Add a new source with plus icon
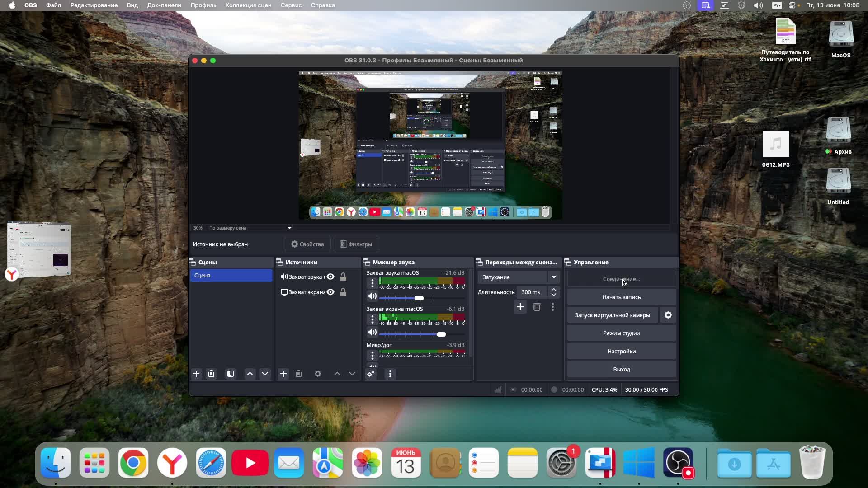This screenshot has height=488, width=868. click(x=283, y=374)
